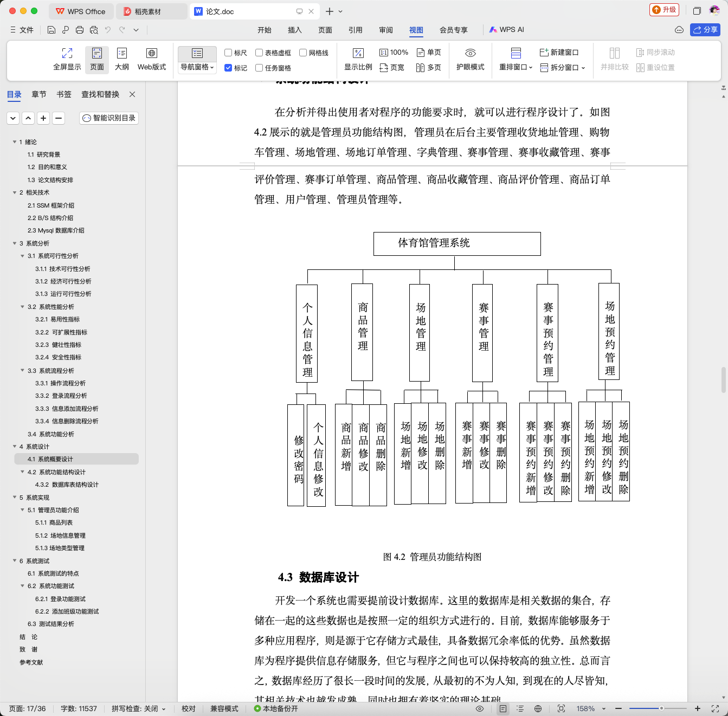Turn on eye protection mode (护眼模式)

(x=471, y=59)
